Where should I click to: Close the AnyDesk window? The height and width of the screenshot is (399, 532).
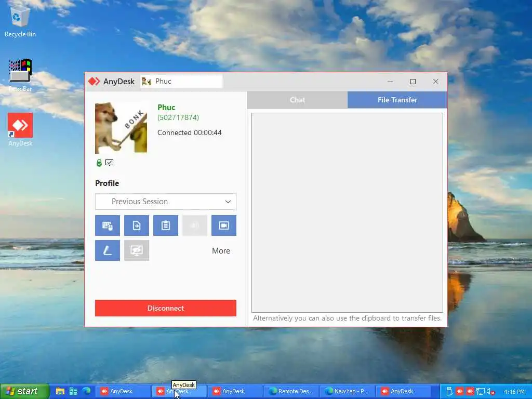point(436,82)
